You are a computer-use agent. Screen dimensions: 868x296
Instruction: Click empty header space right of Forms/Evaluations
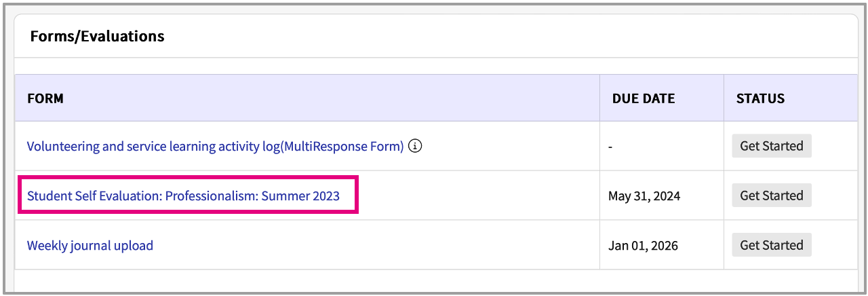tap(509, 36)
